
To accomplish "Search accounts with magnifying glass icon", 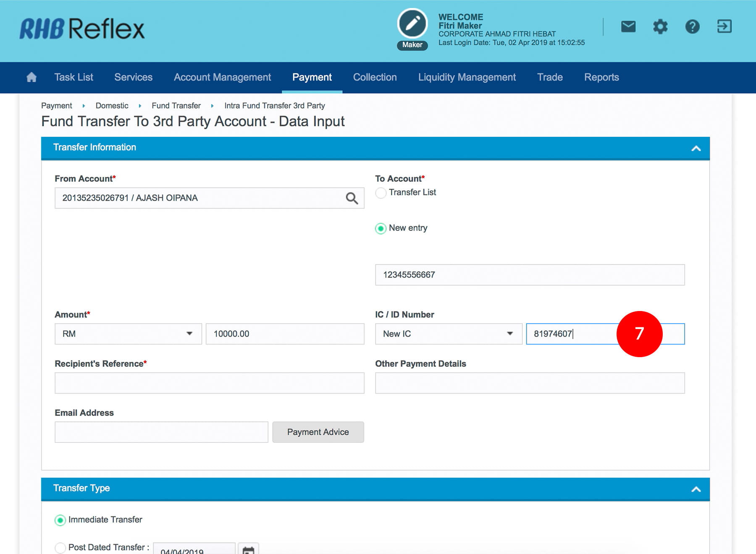I will click(352, 198).
